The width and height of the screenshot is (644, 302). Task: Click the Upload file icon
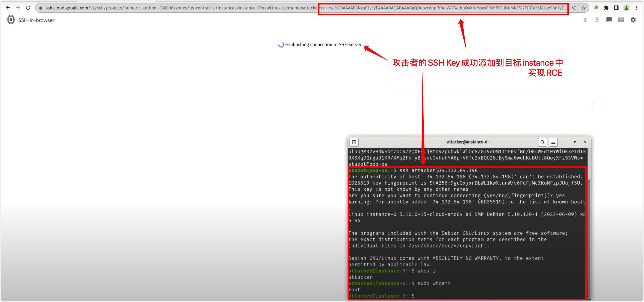[x=585, y=20]
